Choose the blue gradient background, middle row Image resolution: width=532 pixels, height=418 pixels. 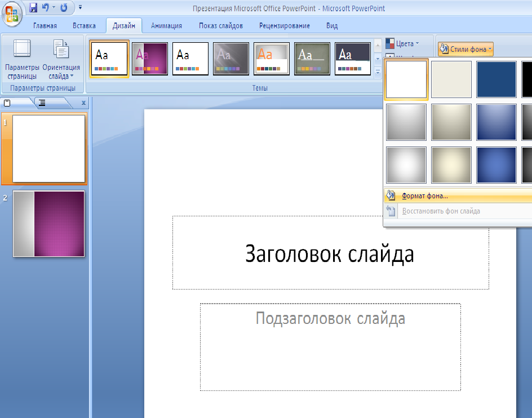point(496,122)
